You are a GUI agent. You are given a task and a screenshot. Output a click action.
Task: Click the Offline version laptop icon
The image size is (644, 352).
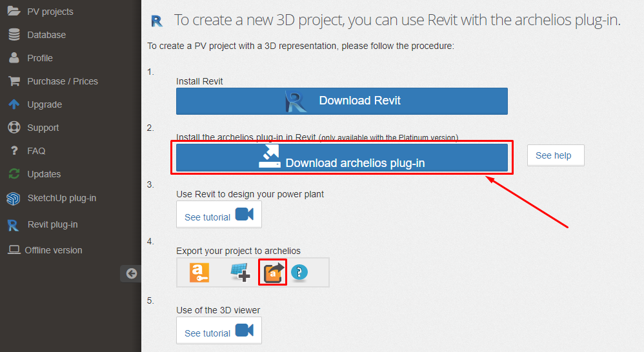(14, 249)
